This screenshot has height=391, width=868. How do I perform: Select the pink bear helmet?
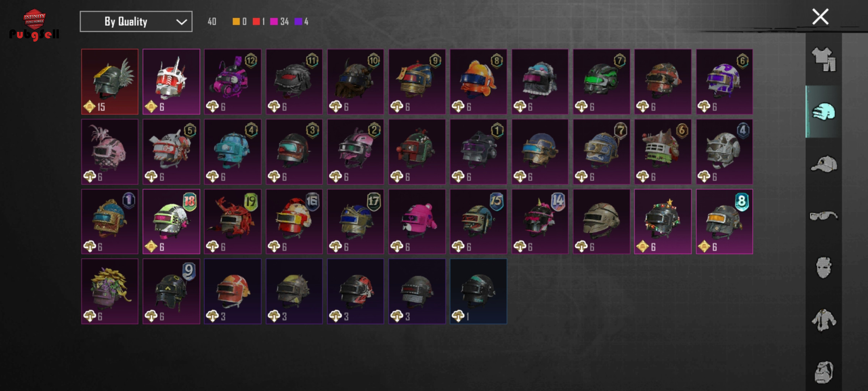[417, 222]
